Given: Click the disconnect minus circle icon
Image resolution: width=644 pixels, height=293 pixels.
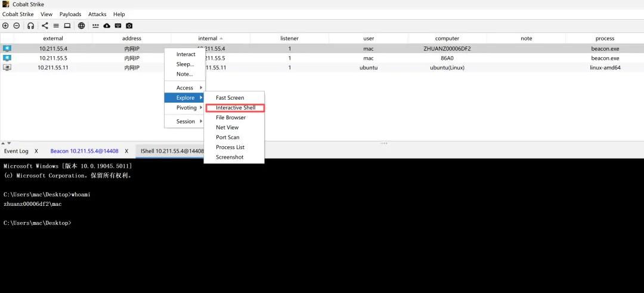Looking at the screenshot, I should point(17,26).
